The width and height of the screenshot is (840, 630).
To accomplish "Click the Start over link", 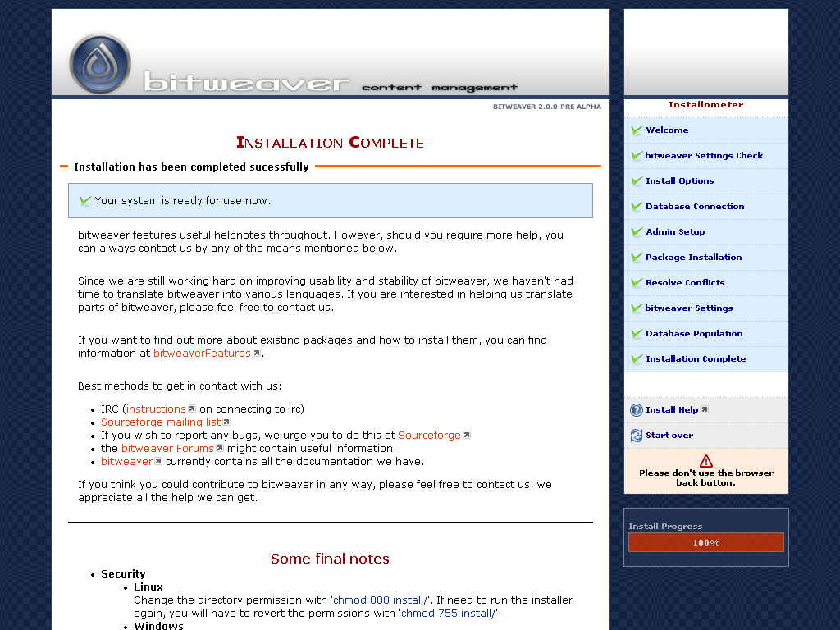I will [669, 436].
